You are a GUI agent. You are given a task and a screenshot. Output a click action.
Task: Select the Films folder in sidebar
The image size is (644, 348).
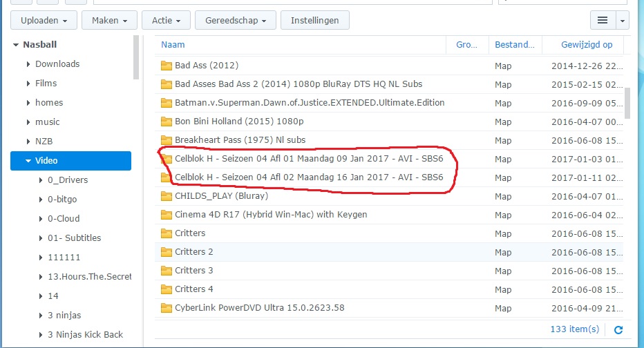coord(46,84)
